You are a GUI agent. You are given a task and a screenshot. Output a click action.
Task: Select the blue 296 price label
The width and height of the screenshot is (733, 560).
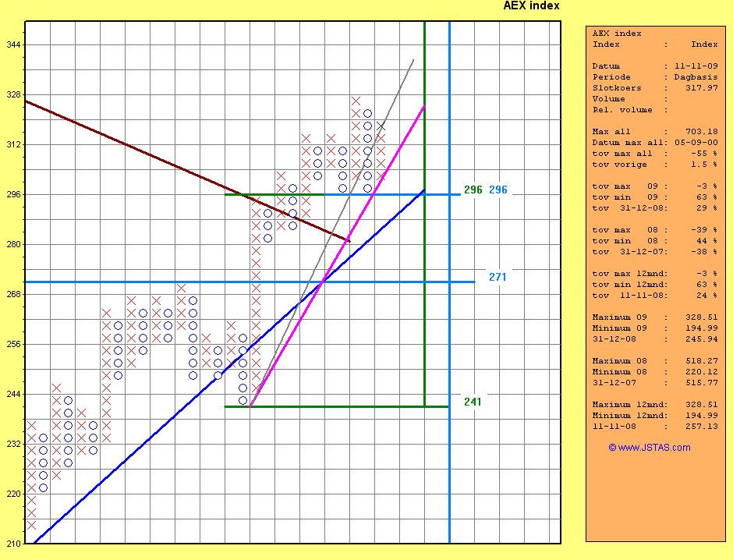tap(498, 190)
